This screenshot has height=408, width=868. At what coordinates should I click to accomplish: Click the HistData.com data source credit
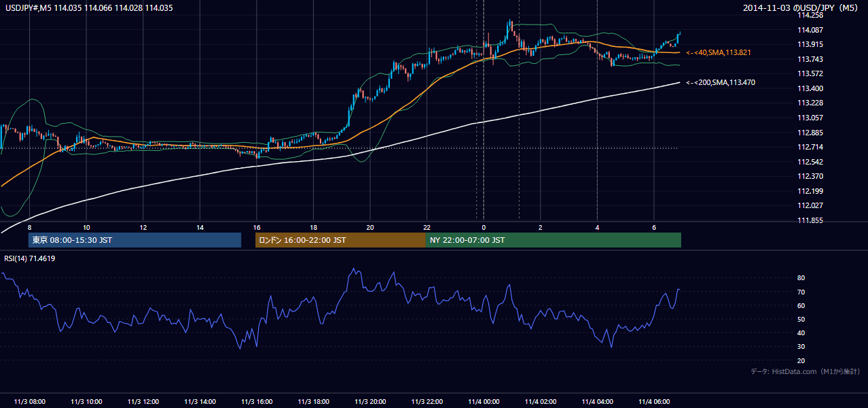click(806, 371)
